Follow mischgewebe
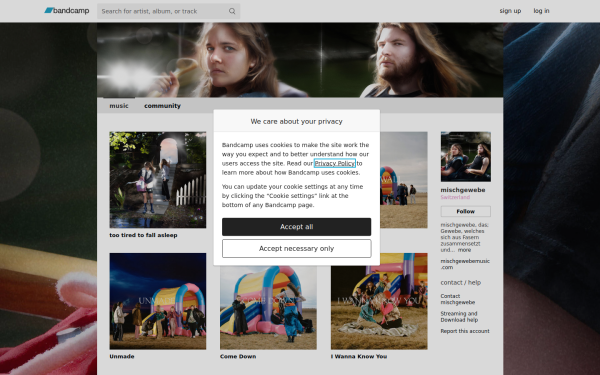This screenshot has height=375, width=600. [x=466, y=211]
